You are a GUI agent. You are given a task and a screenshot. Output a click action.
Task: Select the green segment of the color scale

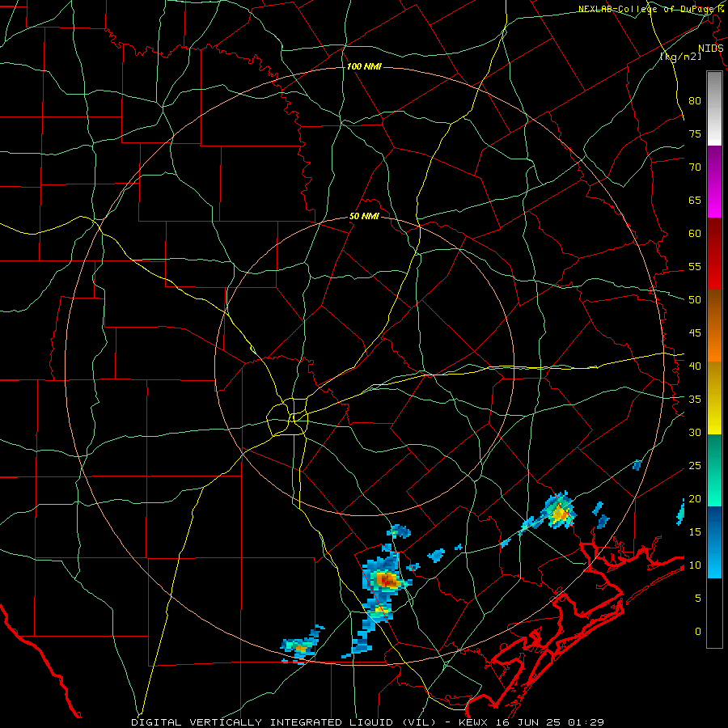pos(714,470)
